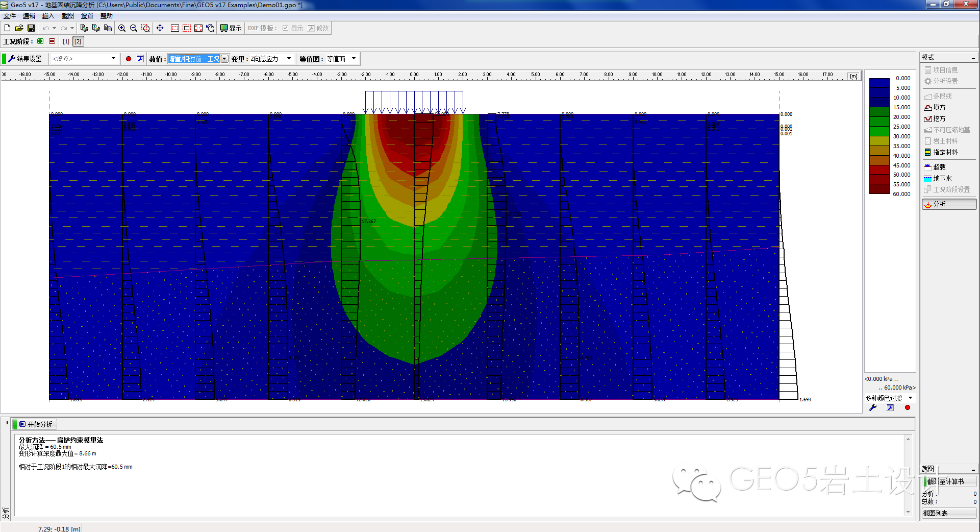This screenshot has height=532, width=980.
Task: Click the 截图至计算书 add picture button
Action: (x=950, y=481)
